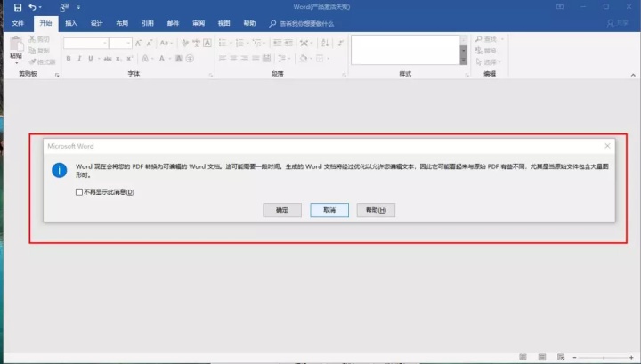641x364 pixels.
Task: Click the Copy icon
Action: 32,51
